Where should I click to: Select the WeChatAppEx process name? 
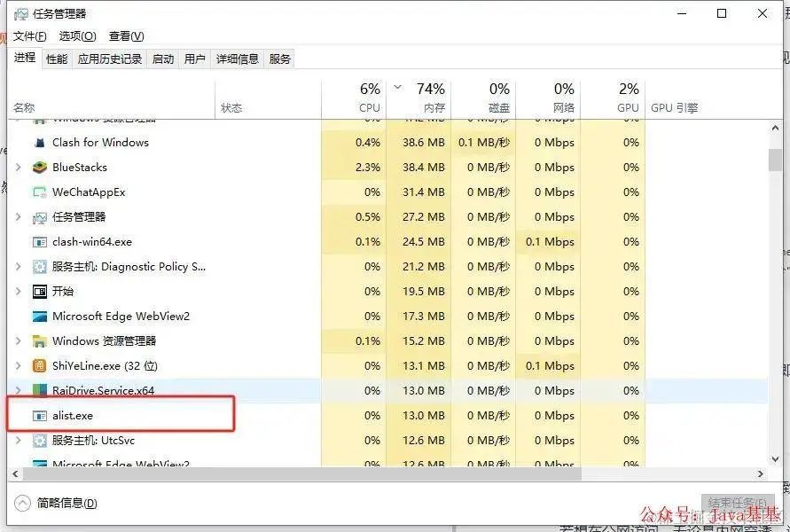89,192
